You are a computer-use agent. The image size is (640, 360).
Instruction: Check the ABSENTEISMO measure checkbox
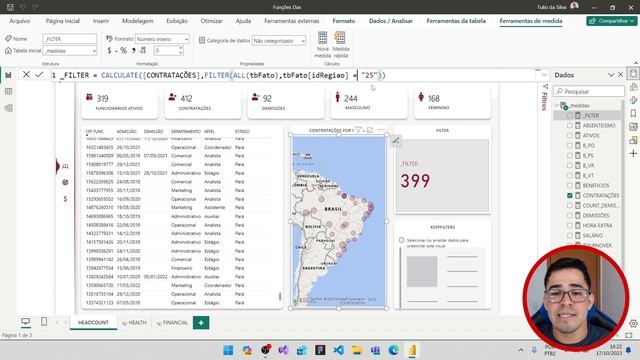[570, 125]
